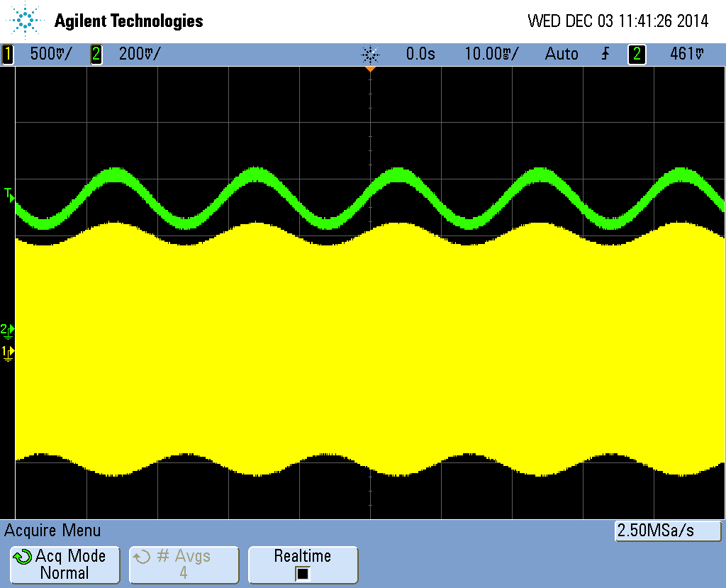Click the channel 1 ground level marker

coord(8,353)
